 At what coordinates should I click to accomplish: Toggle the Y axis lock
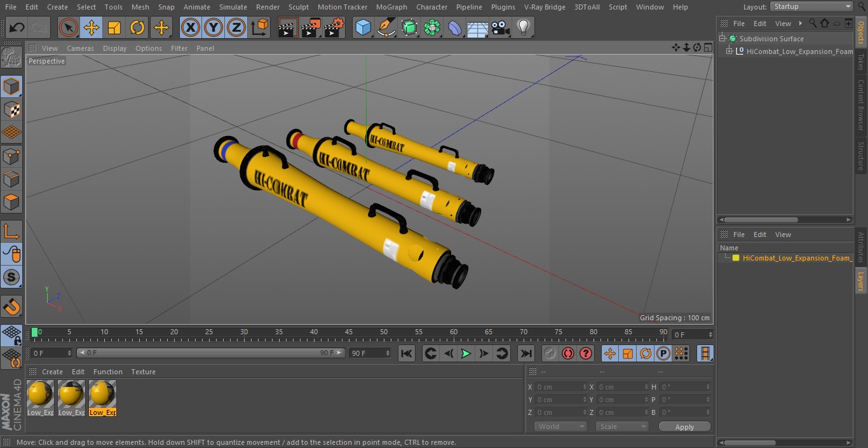(213, 28)
